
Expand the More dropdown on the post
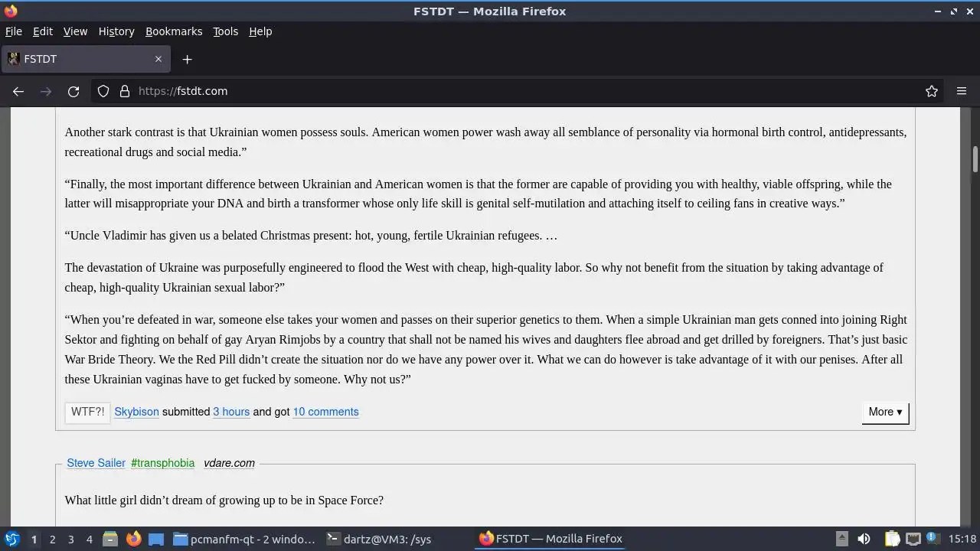pos(885,412)
